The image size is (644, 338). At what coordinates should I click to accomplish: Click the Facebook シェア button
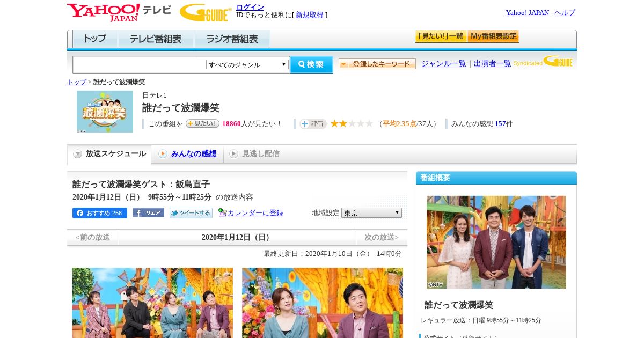(148, 212)
